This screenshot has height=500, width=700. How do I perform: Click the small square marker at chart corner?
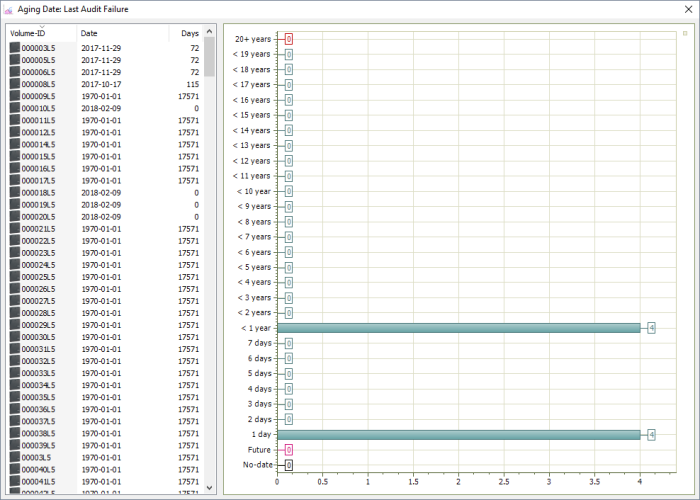pyautogui.click(x=684, y=33)
